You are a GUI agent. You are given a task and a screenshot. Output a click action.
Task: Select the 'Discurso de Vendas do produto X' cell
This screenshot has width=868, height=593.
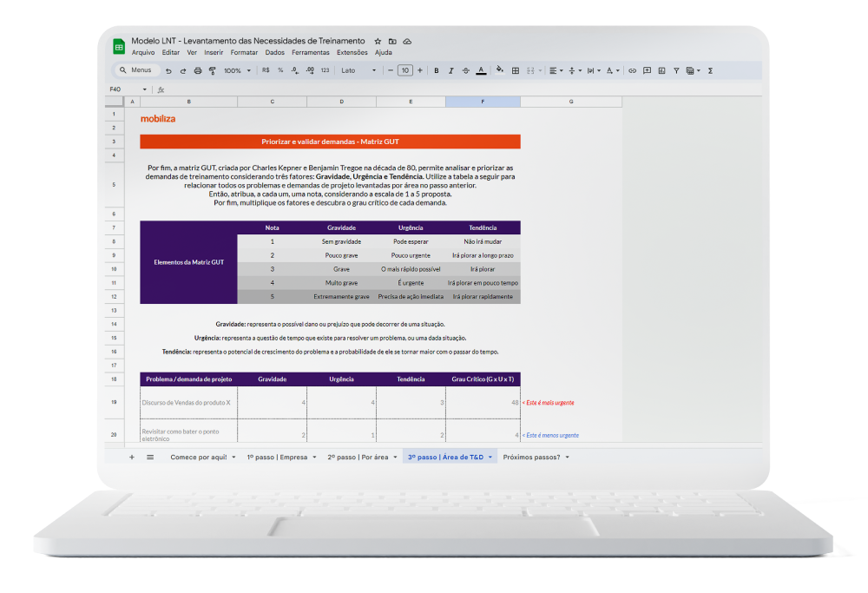point(188,403)
